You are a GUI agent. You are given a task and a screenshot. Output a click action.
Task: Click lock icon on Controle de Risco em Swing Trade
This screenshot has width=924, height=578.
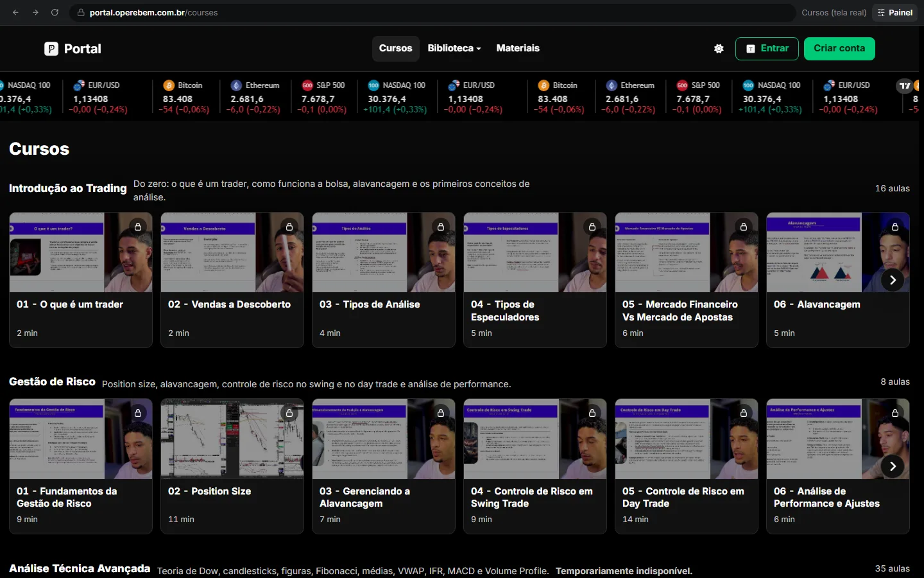click(x=592, y=413)
